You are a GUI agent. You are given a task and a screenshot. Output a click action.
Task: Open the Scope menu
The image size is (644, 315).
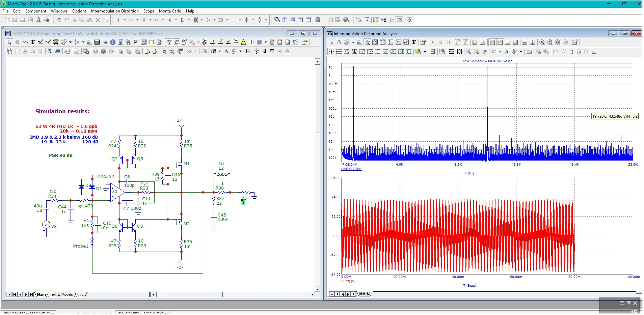[149, 11]
